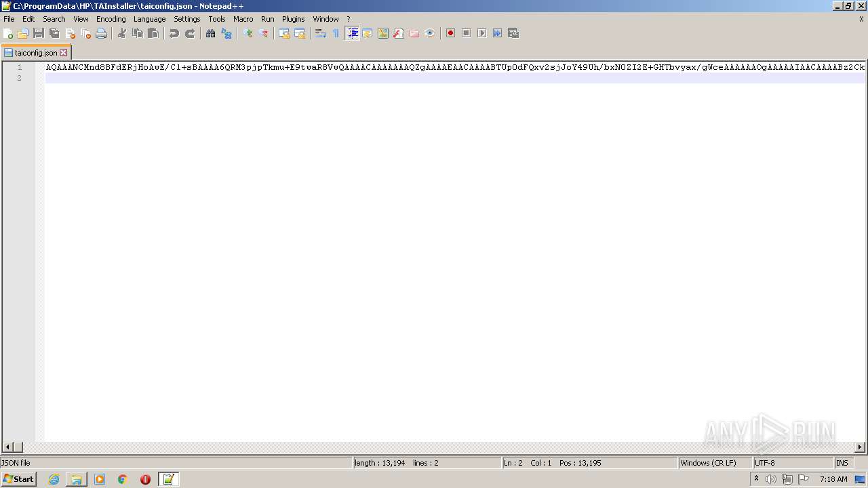This screenshot has height=488, width=868.
Task: Toggle synchronize horizontal scrolling icon
Action: click(300, 33)
